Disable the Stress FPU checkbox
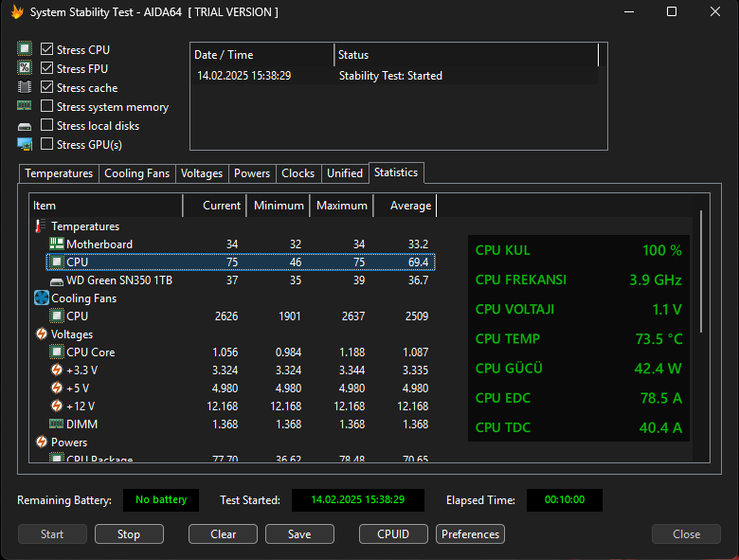Viewport: 739px width, 560px height. [x=46, y=68]
